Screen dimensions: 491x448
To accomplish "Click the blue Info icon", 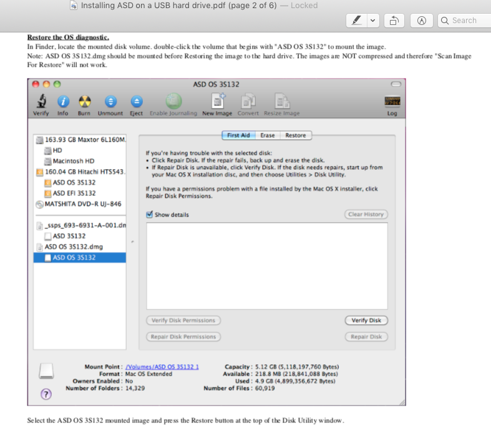I will (63, 102).
